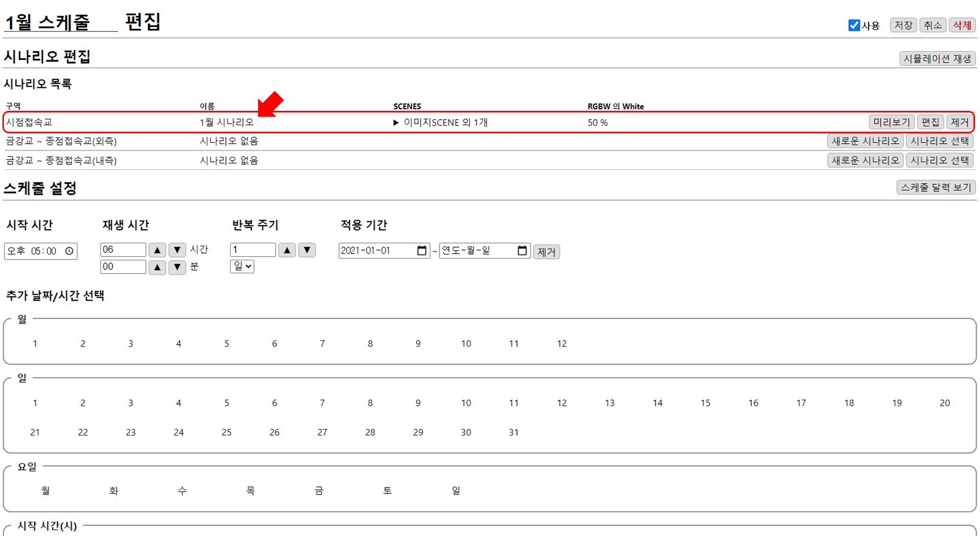Select month 1 in 월 group
The image size is (980, 536).
tap(35, 344)
